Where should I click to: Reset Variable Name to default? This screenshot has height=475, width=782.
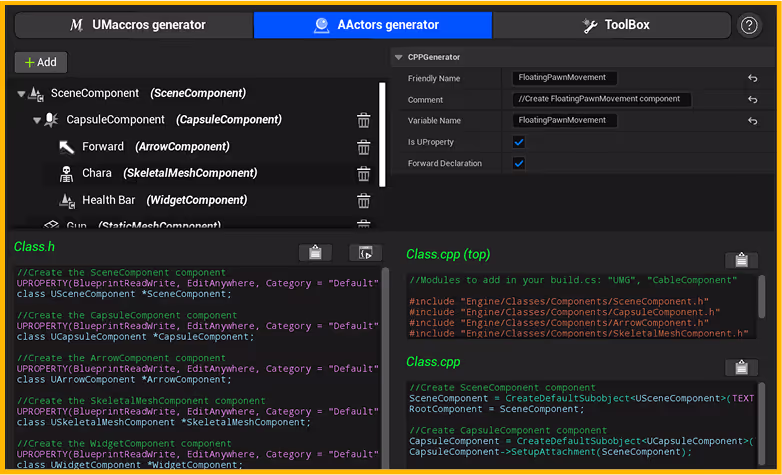[x=753, y=121]
